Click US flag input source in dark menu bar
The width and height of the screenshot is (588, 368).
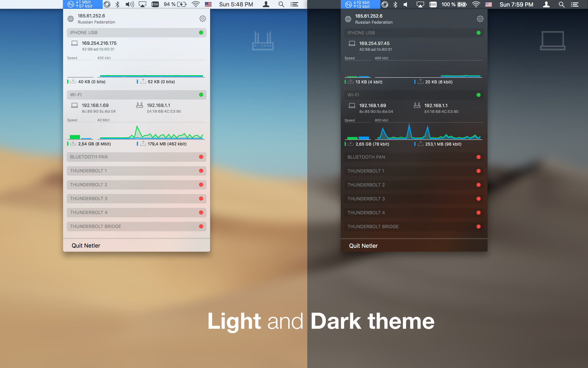488,4
